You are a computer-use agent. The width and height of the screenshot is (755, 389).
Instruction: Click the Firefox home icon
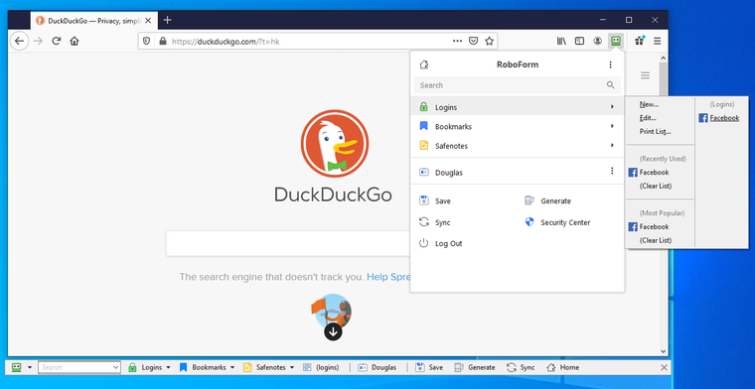coord(74,41)
